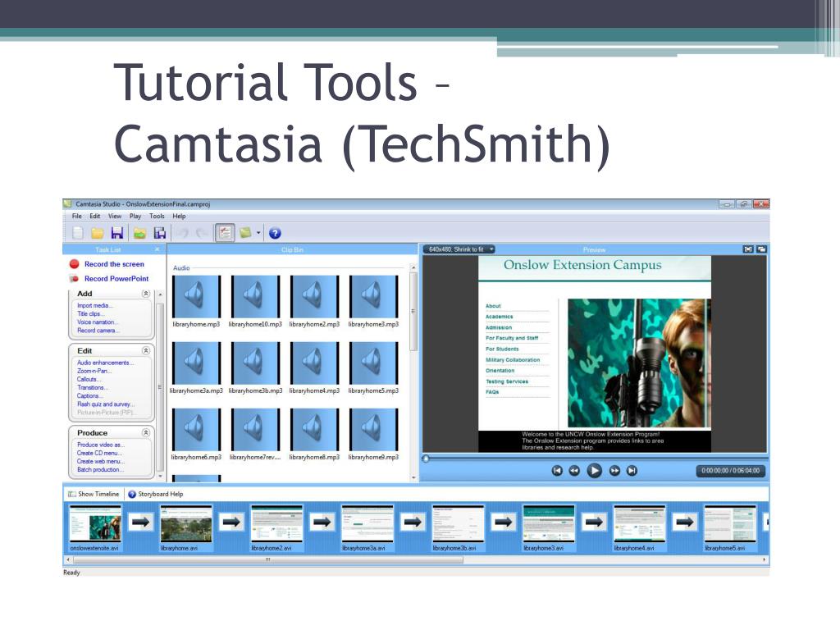Open the View menu
840x630 pixels.
coord(115,217)
